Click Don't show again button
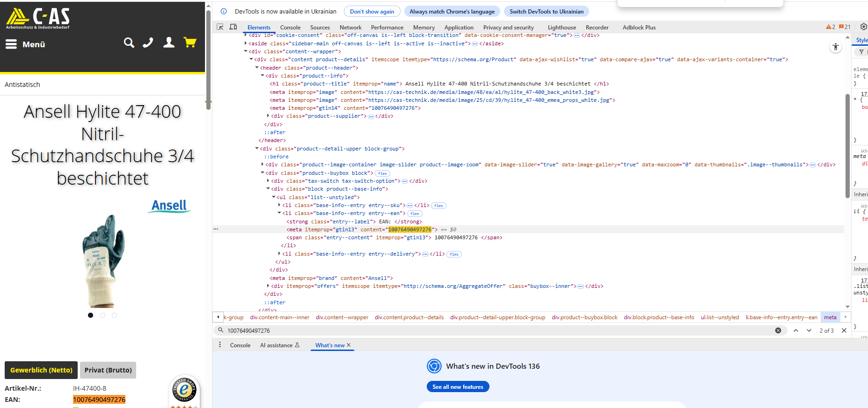This screenshot has height=408, width=868. (x=372, y=12)
